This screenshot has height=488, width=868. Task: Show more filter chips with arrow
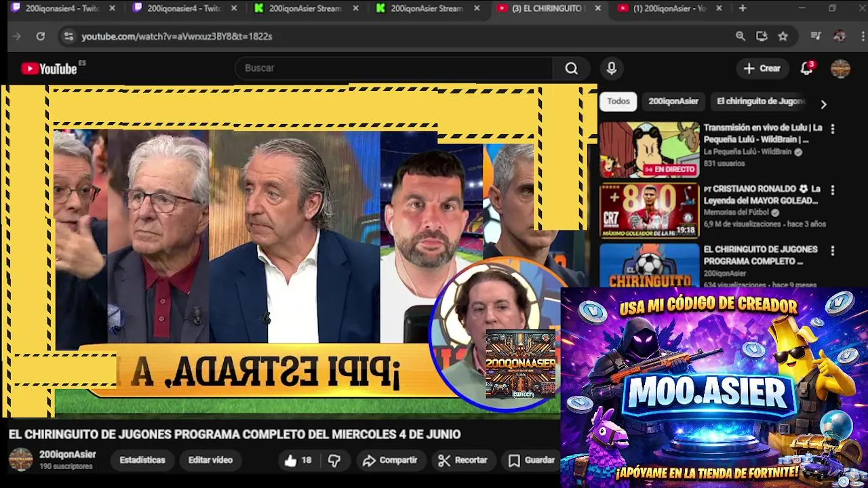tap(823, 104)
